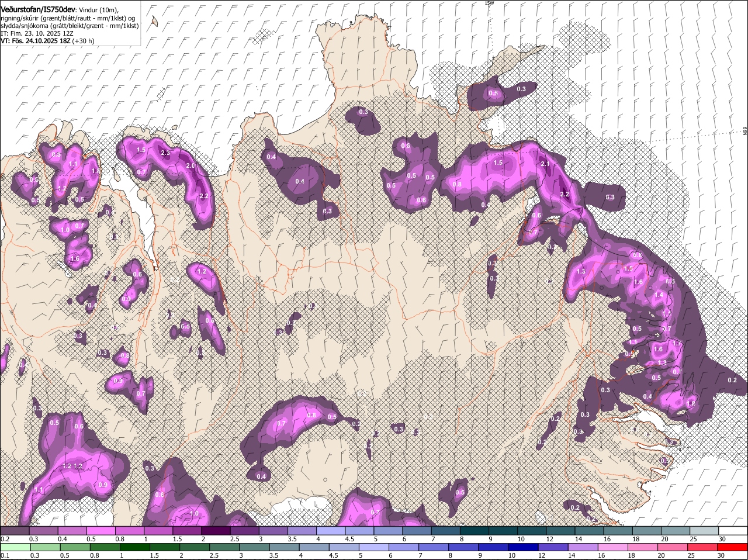This screenshot has width=748, height=560.
Task: Click the 2.3 precipitation value on the map
Action: point(165,153)
